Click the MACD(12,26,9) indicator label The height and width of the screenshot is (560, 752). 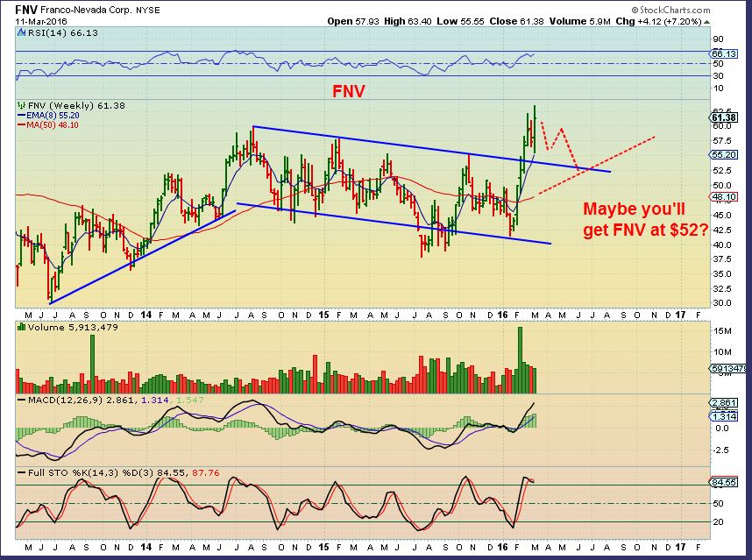65,400
